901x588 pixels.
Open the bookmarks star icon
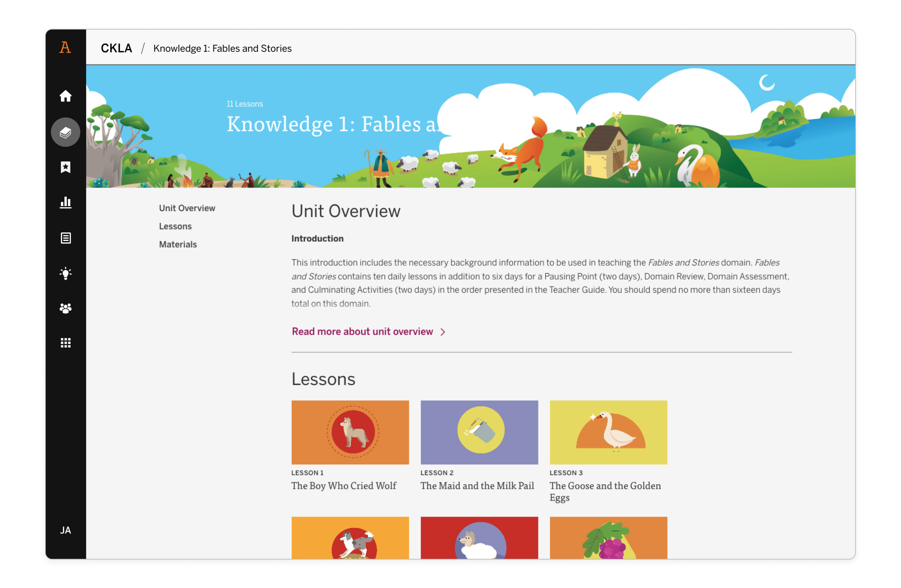65,167
